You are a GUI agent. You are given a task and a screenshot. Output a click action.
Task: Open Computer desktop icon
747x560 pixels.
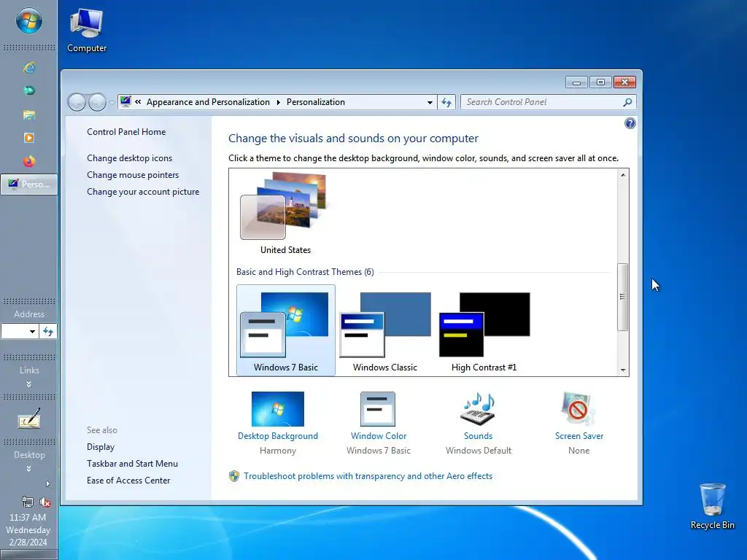coord(86,31)
